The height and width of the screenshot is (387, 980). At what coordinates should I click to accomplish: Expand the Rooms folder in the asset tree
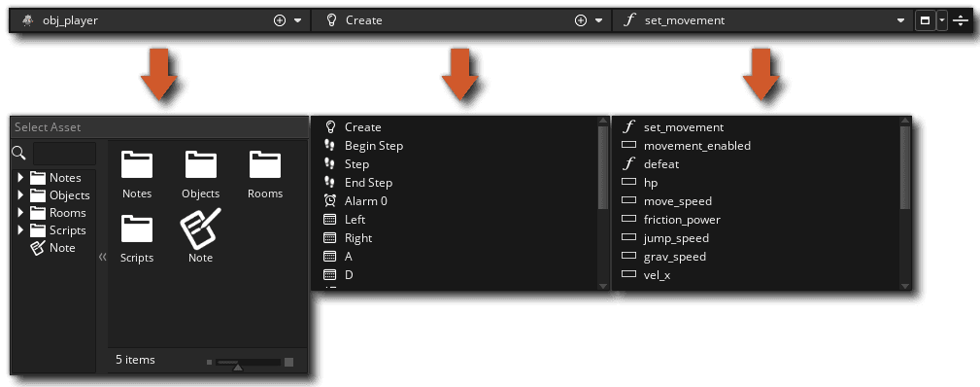pos(20,213)
